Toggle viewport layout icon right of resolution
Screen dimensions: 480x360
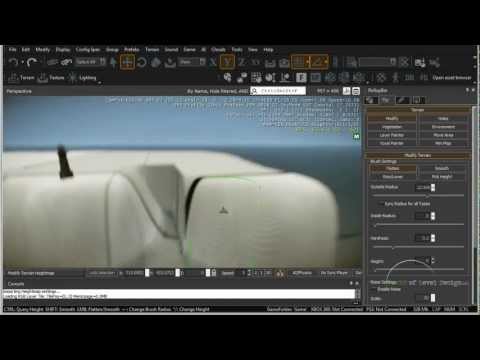pyautogui.click(x=356, y=91)
